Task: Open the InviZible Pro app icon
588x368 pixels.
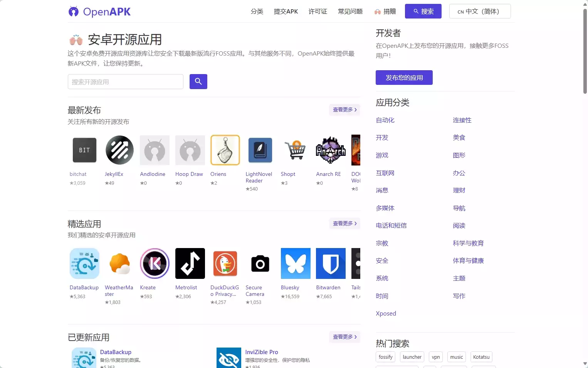Action: click(x=229, y=358)
